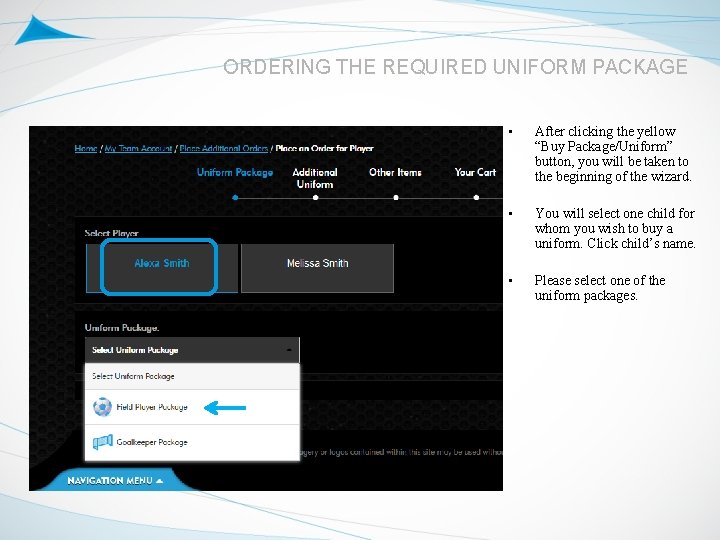Choose player Melissa Smith
This screenshot has width=720, height=540.
point(317,268)
